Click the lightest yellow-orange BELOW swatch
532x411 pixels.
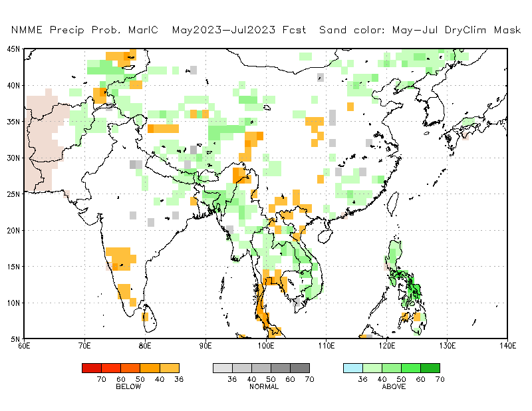[x=170, y=368]
